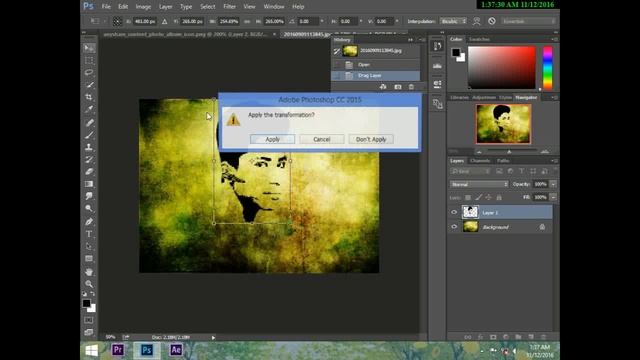Open After Effects from the taskbar
Screen dimensions: 640x360
point(176,350)
